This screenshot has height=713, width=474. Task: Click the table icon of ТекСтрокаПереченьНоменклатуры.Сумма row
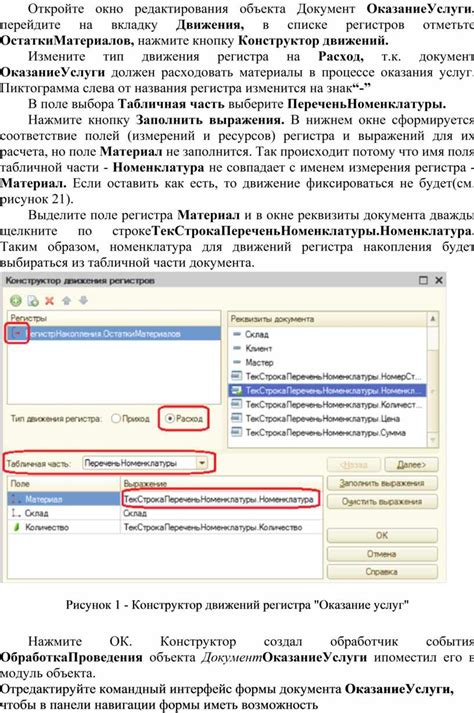(x=237, y=432)
